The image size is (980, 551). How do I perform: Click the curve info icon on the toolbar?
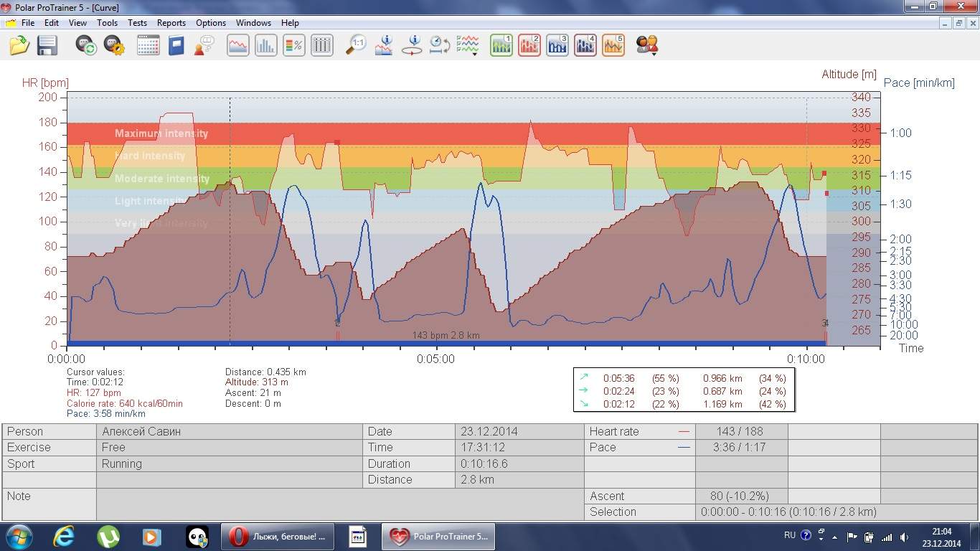[384, 45]
